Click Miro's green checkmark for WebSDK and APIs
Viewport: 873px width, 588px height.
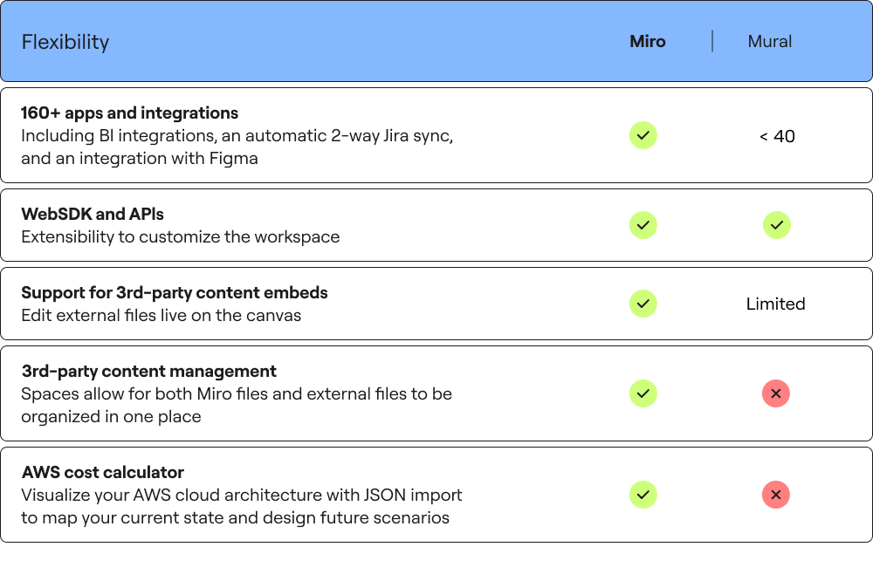coord(643,225)
